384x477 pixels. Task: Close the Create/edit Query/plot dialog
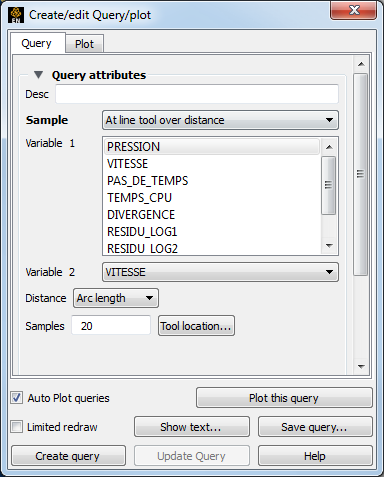(354, 10)
